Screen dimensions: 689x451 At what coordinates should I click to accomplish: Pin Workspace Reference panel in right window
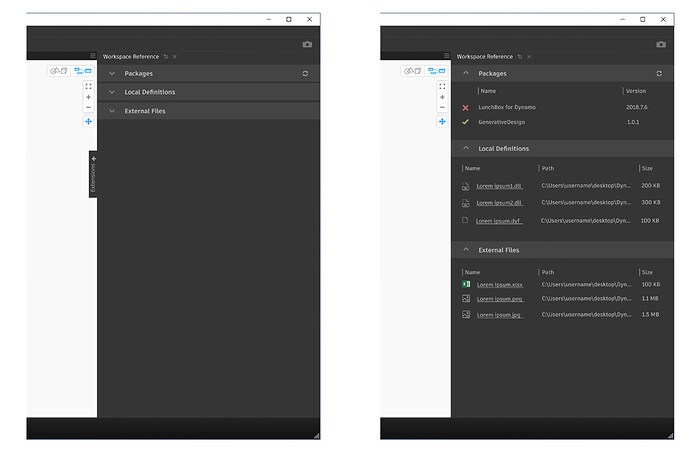tap(519, 57)
